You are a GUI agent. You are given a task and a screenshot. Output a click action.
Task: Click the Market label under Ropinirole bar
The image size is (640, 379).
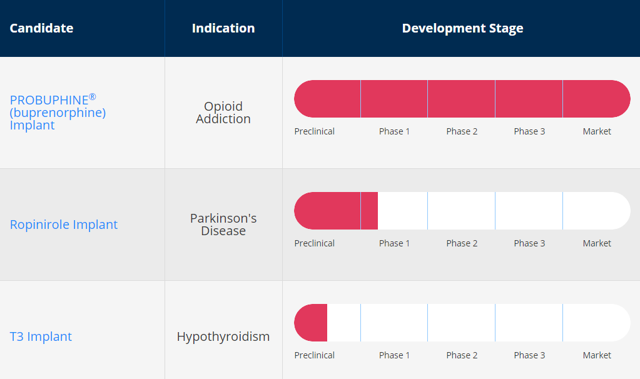(x=597, y=244)
